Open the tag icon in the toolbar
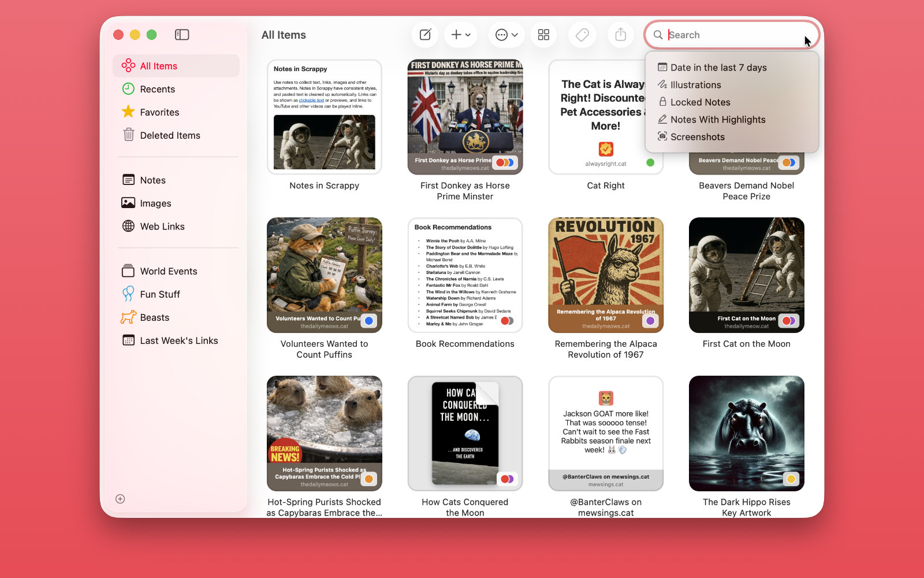The image size is (924, 578). (x=582, y=35)
